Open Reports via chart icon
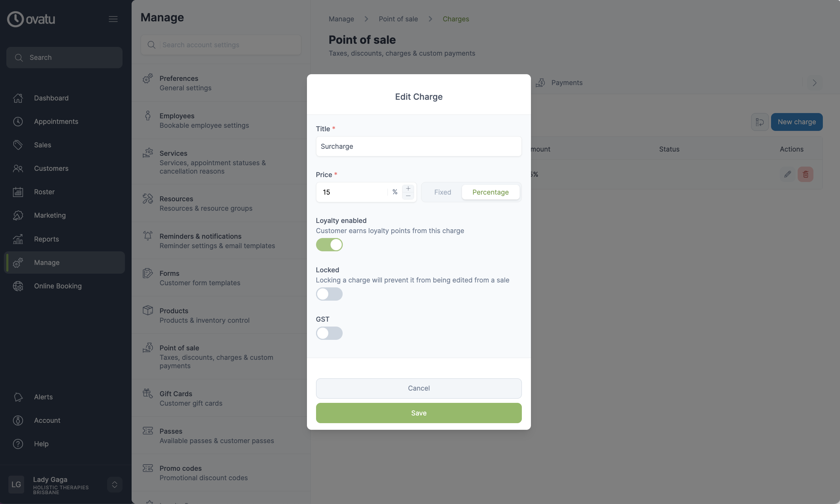Viewport: 840px width, 504px height. [18, 239]
